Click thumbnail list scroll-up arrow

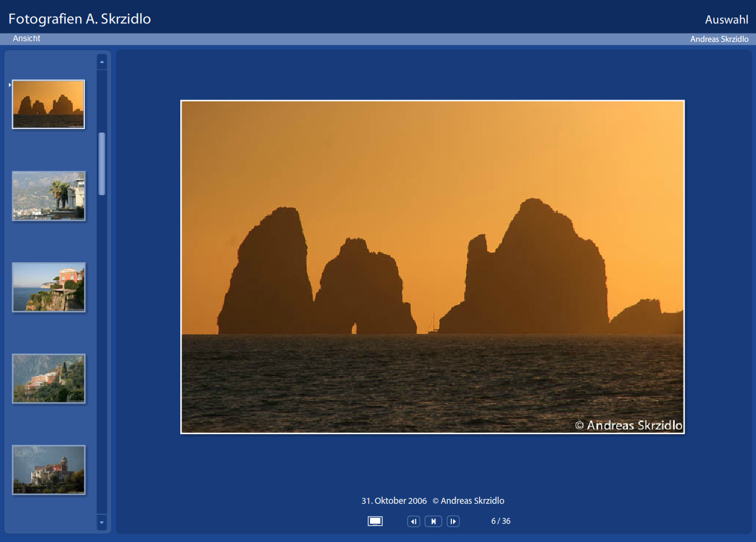tap(101, 61)
